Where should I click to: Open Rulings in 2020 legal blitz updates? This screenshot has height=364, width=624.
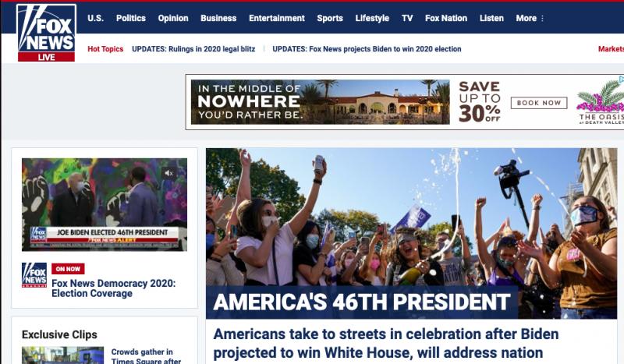[193, 49]
